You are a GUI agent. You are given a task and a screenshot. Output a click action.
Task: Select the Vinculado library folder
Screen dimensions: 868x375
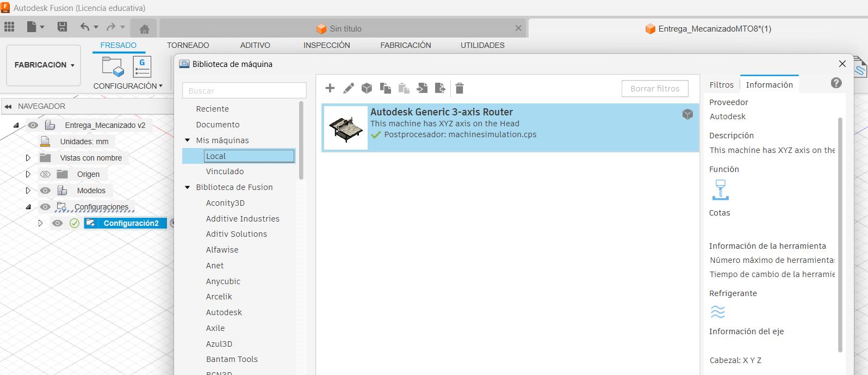coord(225,171)
